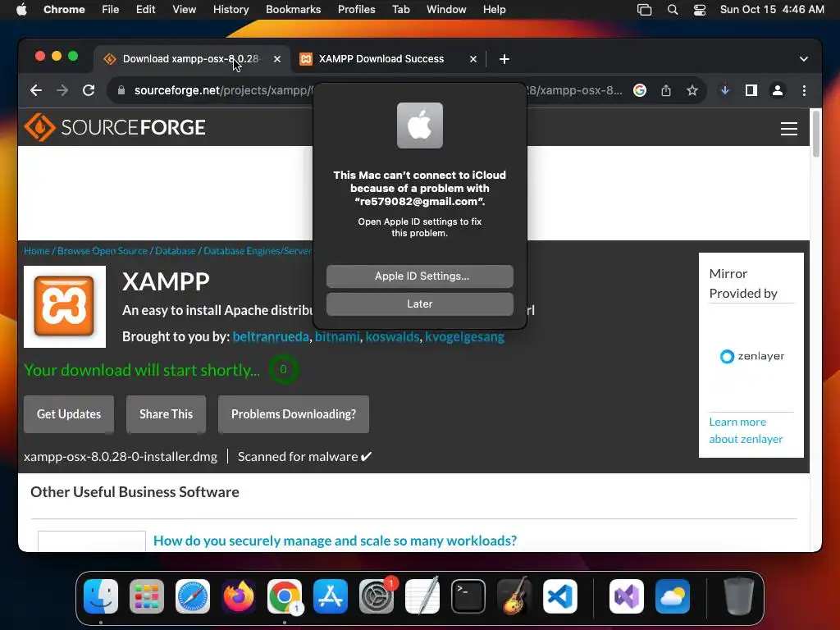Screen dimensions: 840x630
Task: Open the bitnami contributor link
Action: tap(337, 336)
